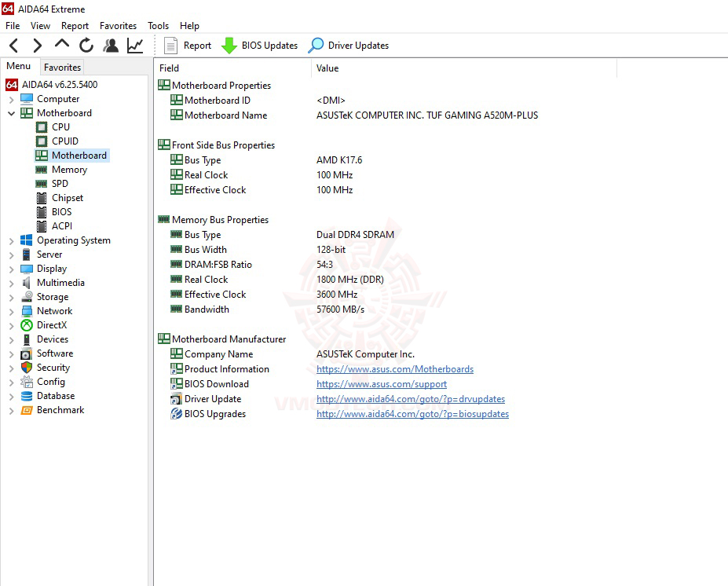Expand the Display tree node
The height and width of the screenshot is (586, 728).
point(11,269)
